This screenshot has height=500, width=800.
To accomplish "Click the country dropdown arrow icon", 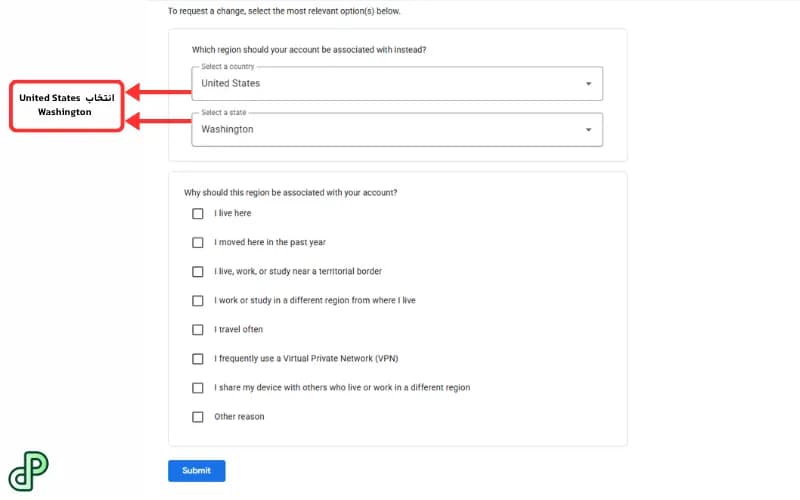I will pyautogui.click(x=588, y=84).
